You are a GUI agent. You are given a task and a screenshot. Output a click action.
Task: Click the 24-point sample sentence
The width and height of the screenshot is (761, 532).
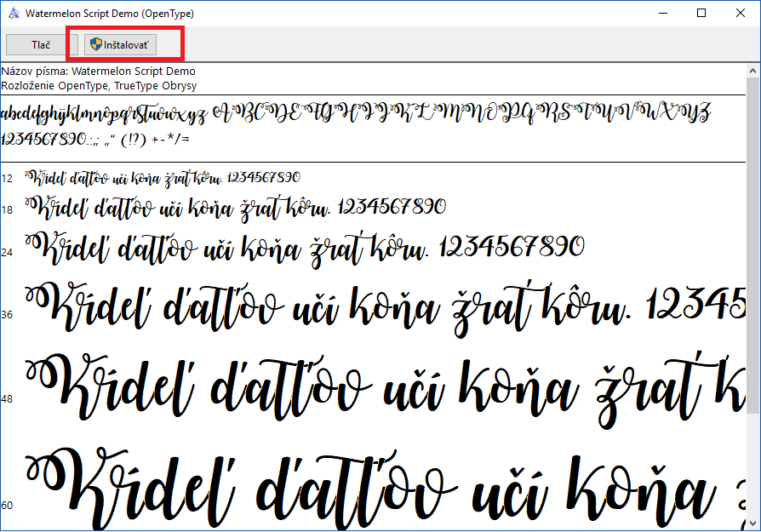(x=305, y=249)
